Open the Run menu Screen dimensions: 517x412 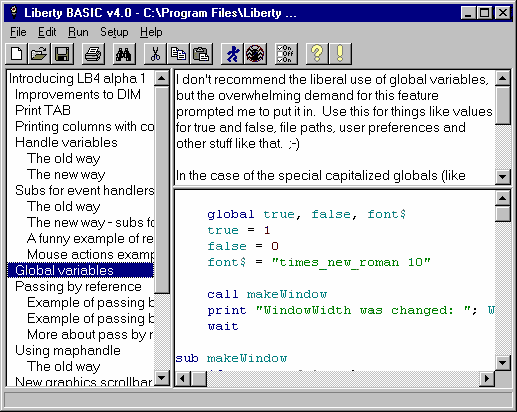(x=78, y=32)
